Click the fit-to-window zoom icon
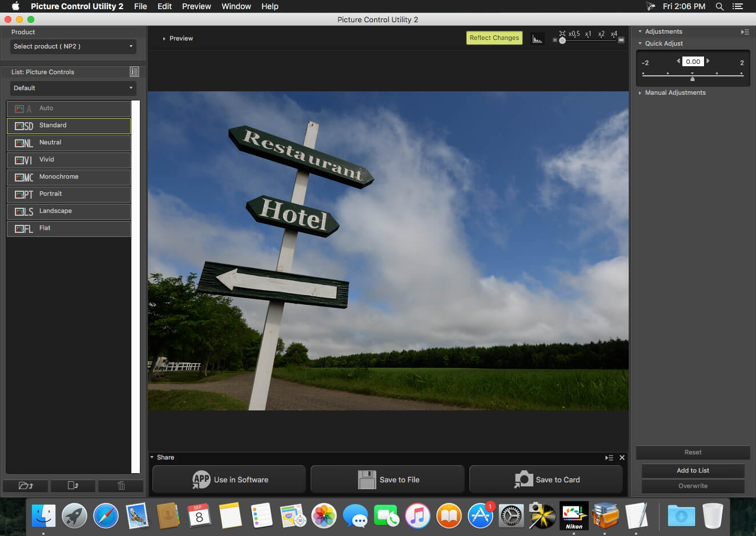This screenshot has width=756, height=536. click(x=562, y=34)
